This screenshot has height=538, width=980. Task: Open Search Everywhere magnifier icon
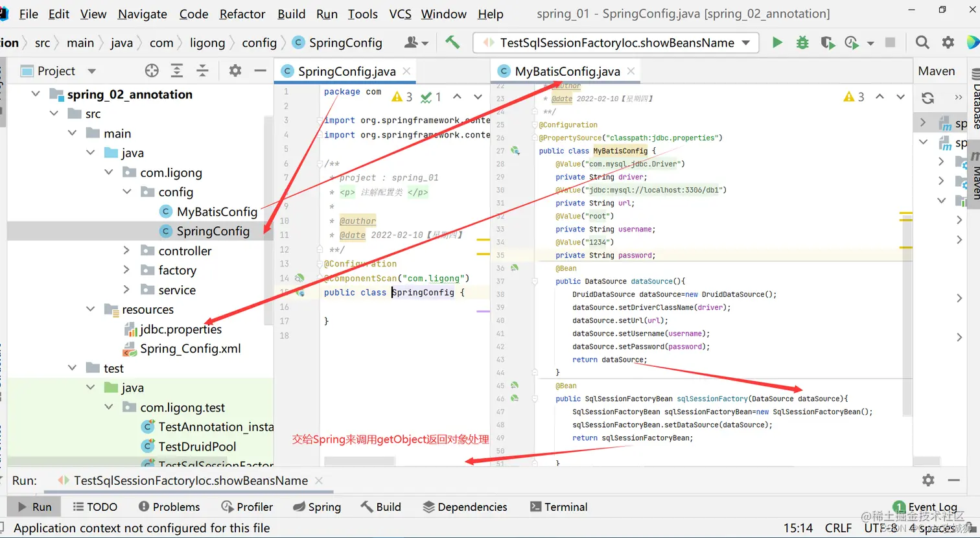[x=922, y=43]
